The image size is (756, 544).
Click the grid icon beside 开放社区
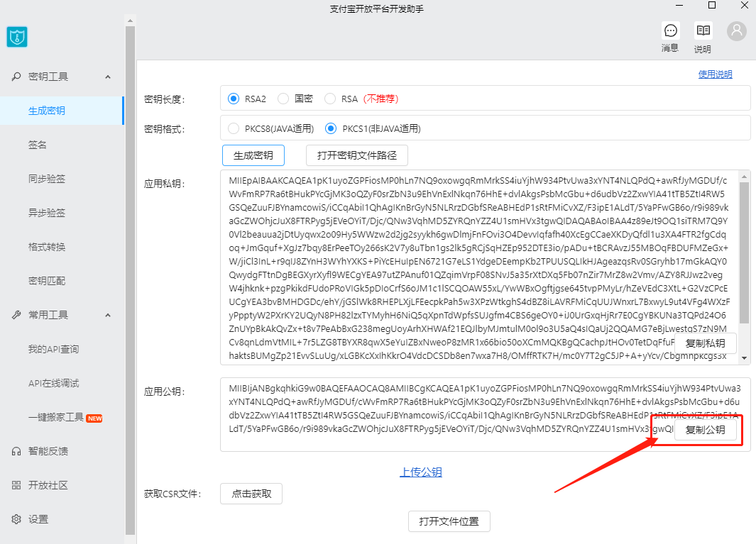click(16, 485)
